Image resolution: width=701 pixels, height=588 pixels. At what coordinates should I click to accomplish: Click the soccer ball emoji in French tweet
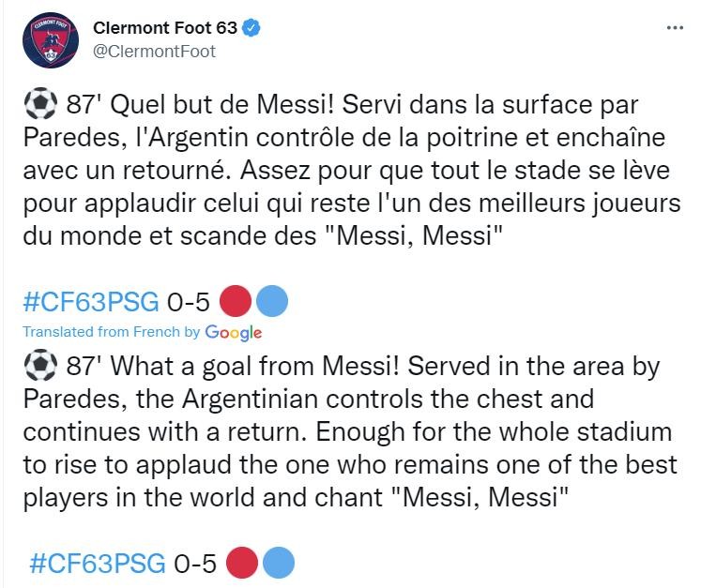[x=40, y=104]
